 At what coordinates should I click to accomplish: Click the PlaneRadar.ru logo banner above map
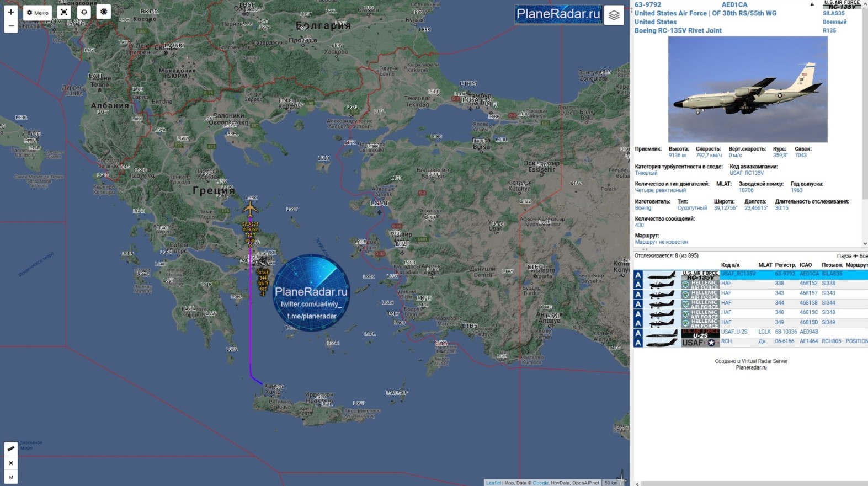(x=558, y=14)
